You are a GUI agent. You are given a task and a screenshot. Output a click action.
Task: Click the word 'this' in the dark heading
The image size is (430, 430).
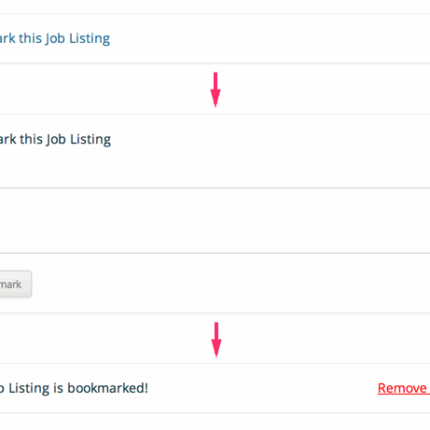31,139
